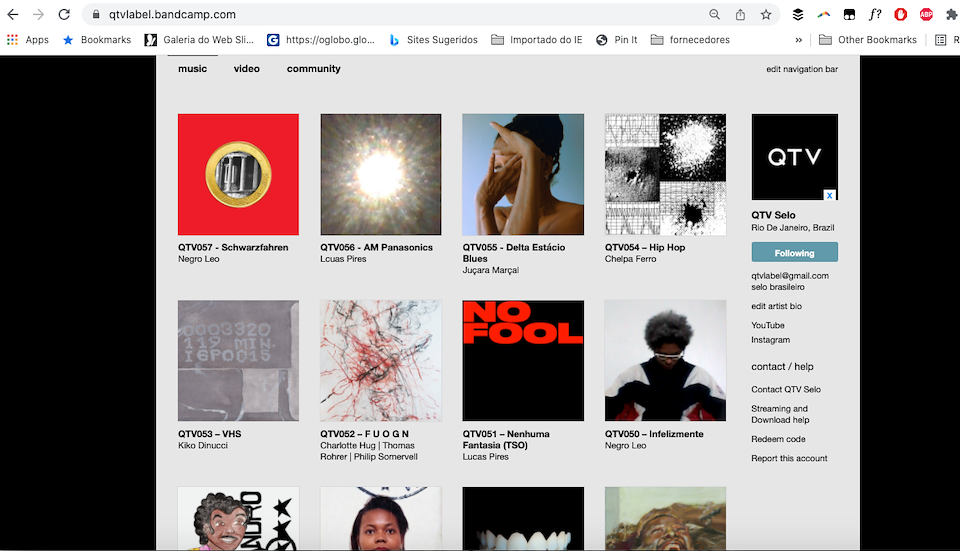This screenshot has width=960, height=551.
Task: Click the QTV053 – VHS title link
Action: coord(209,434)
